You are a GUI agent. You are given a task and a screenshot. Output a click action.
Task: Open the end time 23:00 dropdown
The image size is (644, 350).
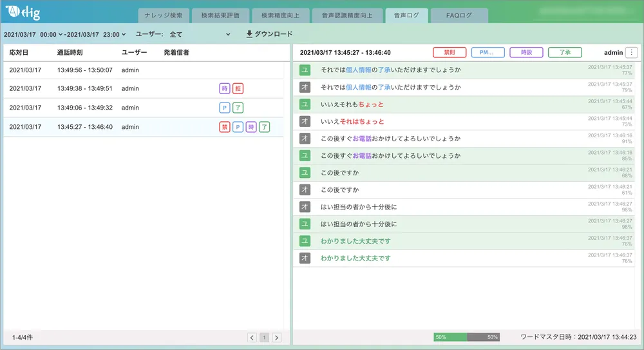pos(115,35)
